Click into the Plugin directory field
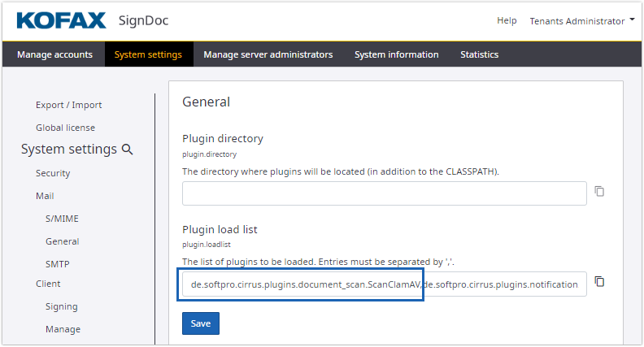The height and width of the screenshot is (347, 644). pos(384,193)
